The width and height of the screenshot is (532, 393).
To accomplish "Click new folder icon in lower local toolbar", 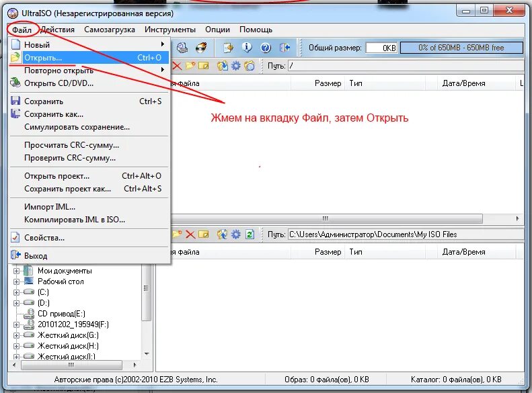I will [177, 234].
